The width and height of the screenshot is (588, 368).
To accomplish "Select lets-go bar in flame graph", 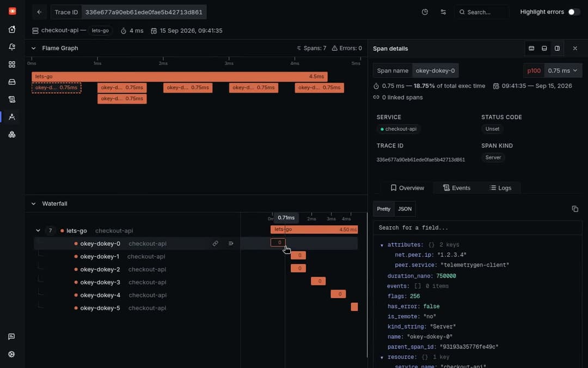I will (x=180, y=77).
